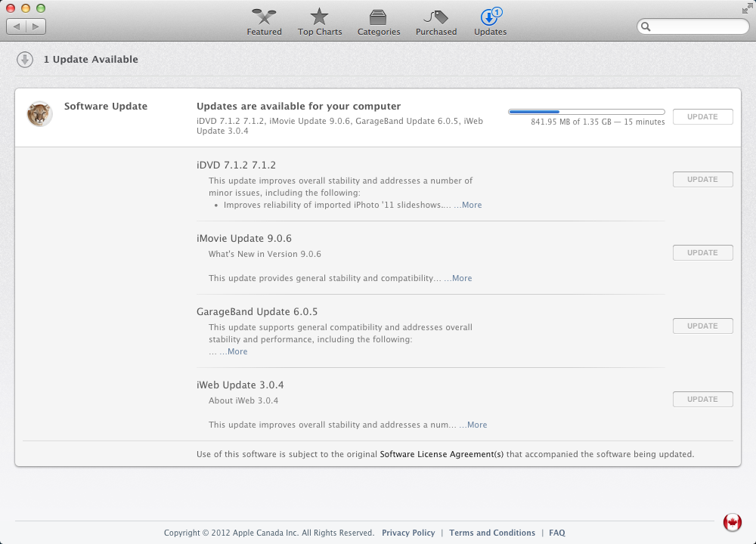
Task: Click the 'GarageBand Update 6.0.5' heading
Action: pos(257,311)
